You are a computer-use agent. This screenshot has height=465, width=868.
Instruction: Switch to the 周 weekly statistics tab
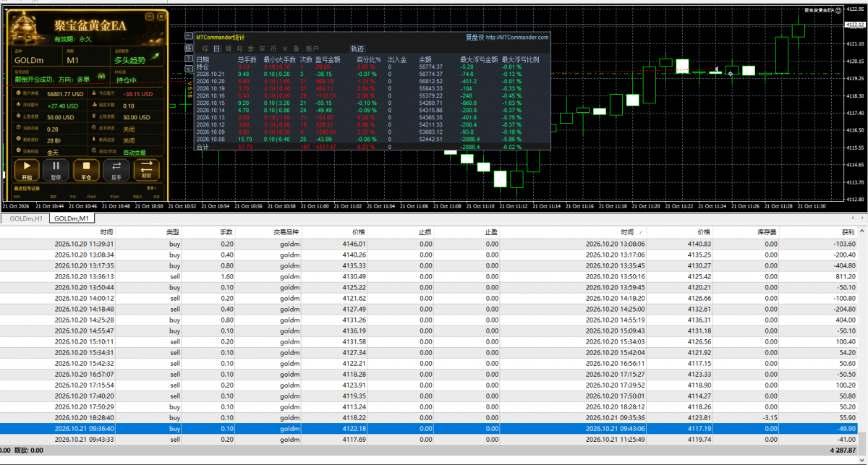(x=228, y=48)
